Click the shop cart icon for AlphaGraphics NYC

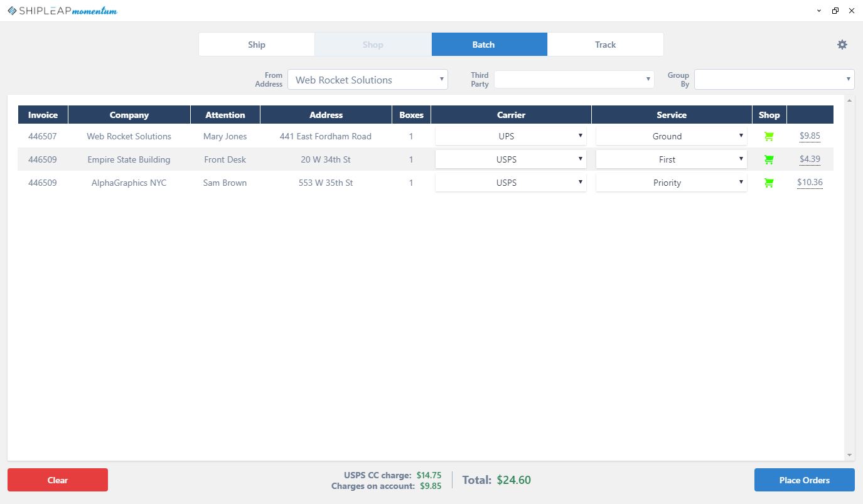(x=769, y=183)
